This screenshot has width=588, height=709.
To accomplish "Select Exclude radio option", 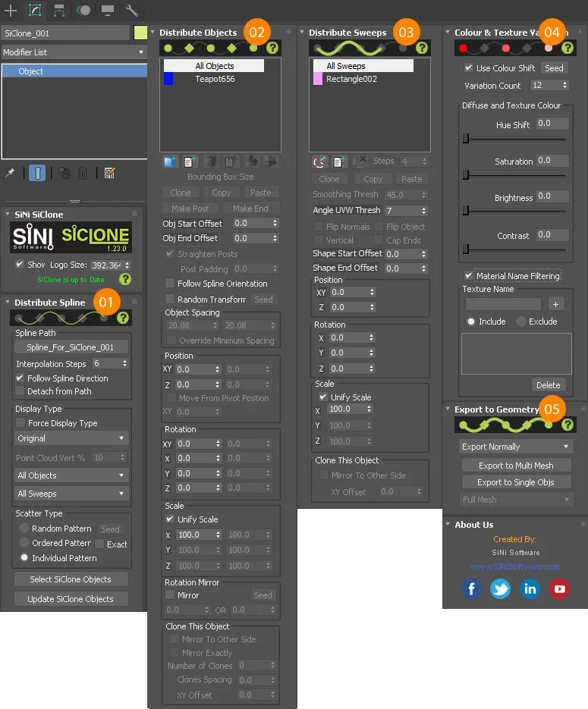I will coord(521,322).
